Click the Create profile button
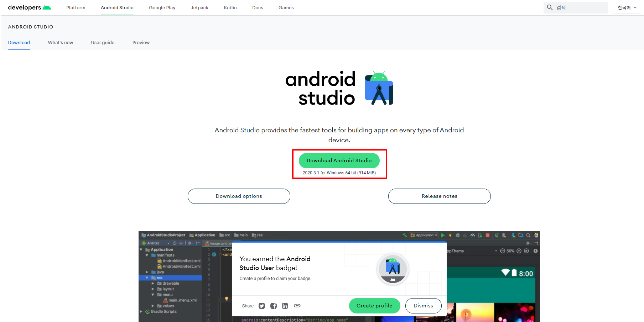Viewport: 644px width, 322px height. click(374, 306)
